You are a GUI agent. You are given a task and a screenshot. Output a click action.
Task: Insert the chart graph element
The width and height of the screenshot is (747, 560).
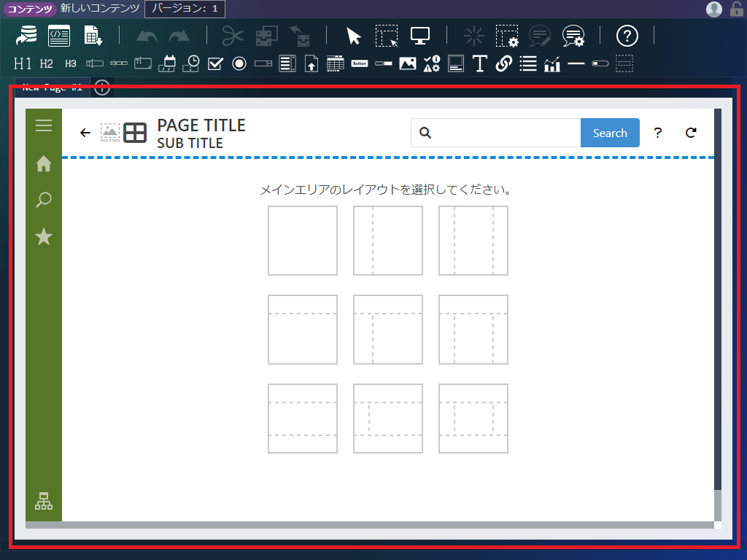click(x=552, y=64)
